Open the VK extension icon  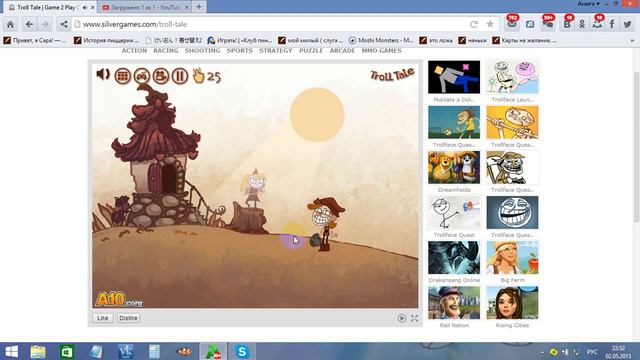point(567,24)
